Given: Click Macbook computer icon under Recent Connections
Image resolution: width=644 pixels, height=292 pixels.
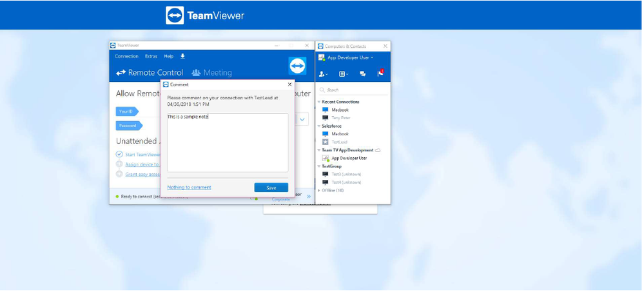Looking at the screenshot, I should click(326, 110).
